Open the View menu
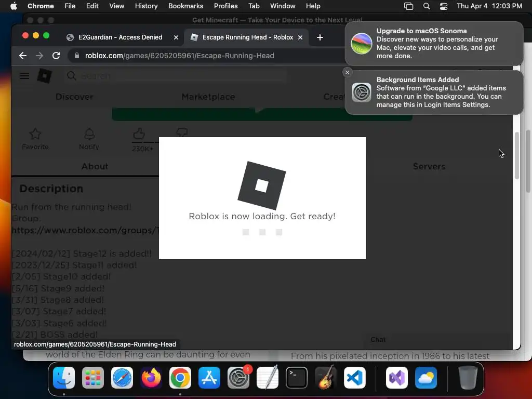The width and height of the screenshot is (532, 399). [x=116, y=6]
